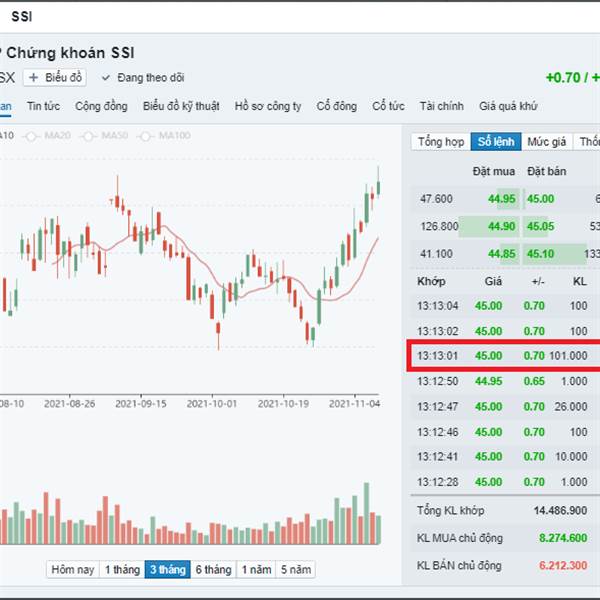Viewport: 600px width, 600px height.
Task: Set chart range to Hôm nay
Action: point(73,569)
